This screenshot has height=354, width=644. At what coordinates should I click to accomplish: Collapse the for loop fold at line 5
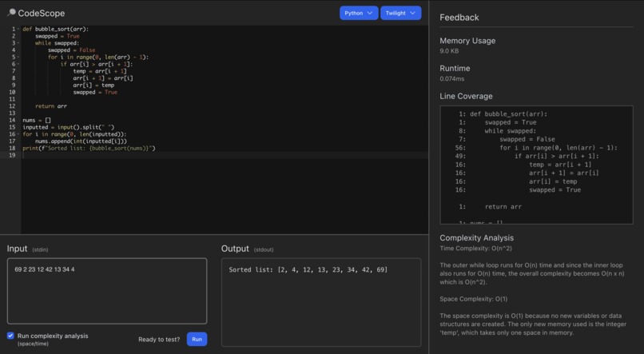[18, 57]
